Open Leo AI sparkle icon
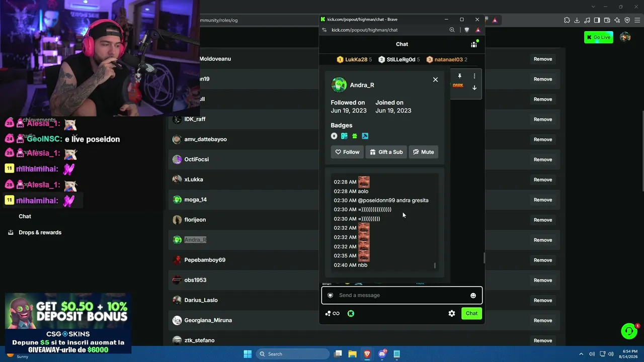The image size is (644, 362). [617, 20]
